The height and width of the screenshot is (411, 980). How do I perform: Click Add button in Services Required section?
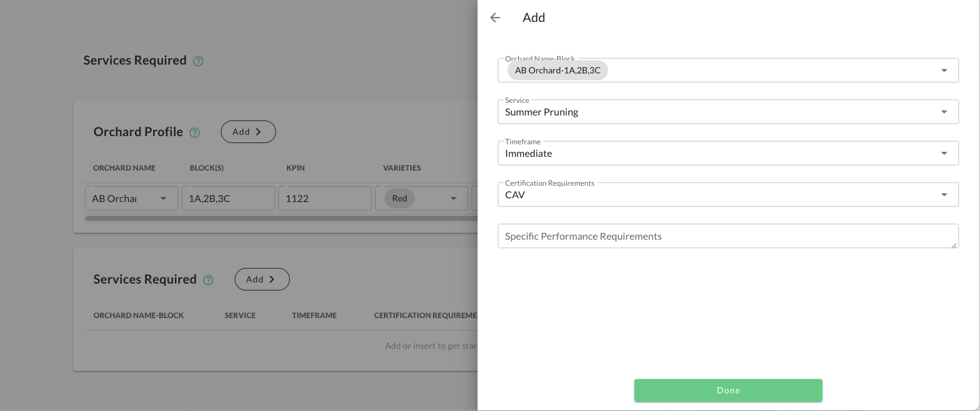[x=262, y=279]
